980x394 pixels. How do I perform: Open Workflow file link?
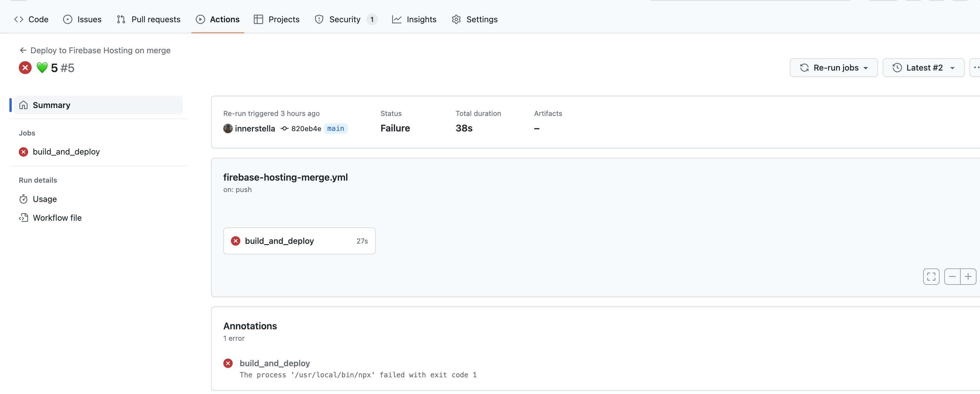pos(57,218)
